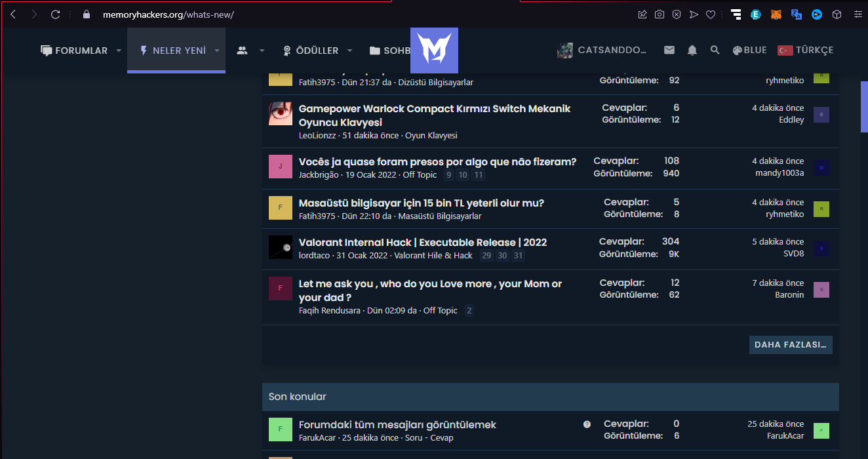The height and width of the screenshot is (459, 868).
Task: Open the Google Translate extension icon
Action: pos(797,14)
